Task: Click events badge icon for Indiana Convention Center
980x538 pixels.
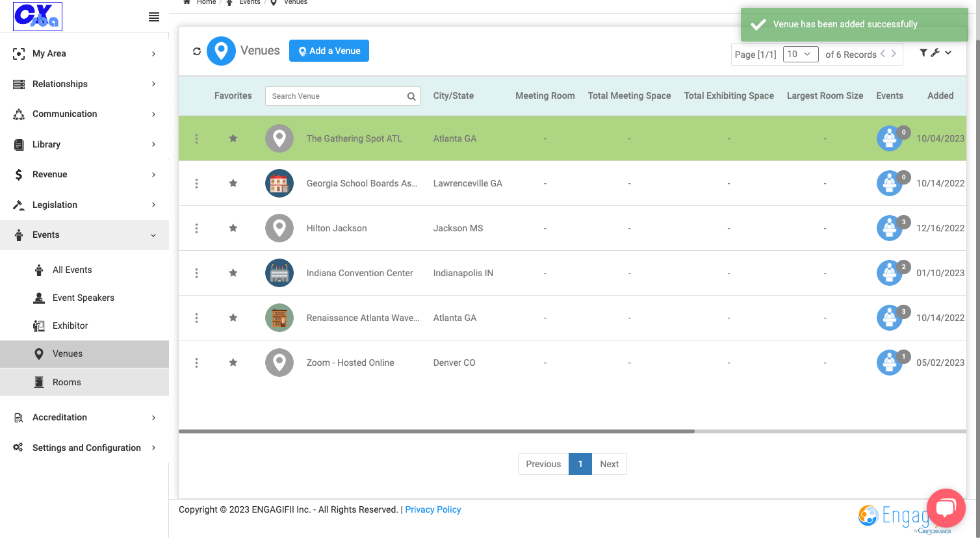Action: pos(890,273)
